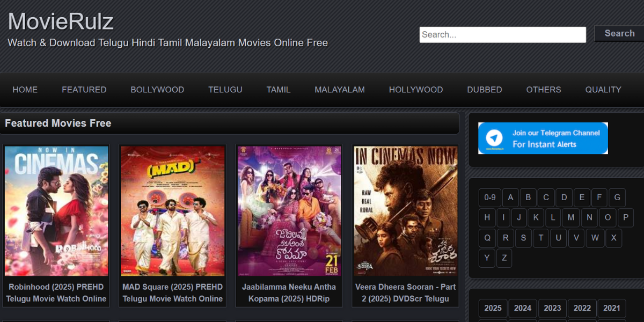Filter movies by year 2025
This screenshot has height=322, width=644.
(493, 308)
